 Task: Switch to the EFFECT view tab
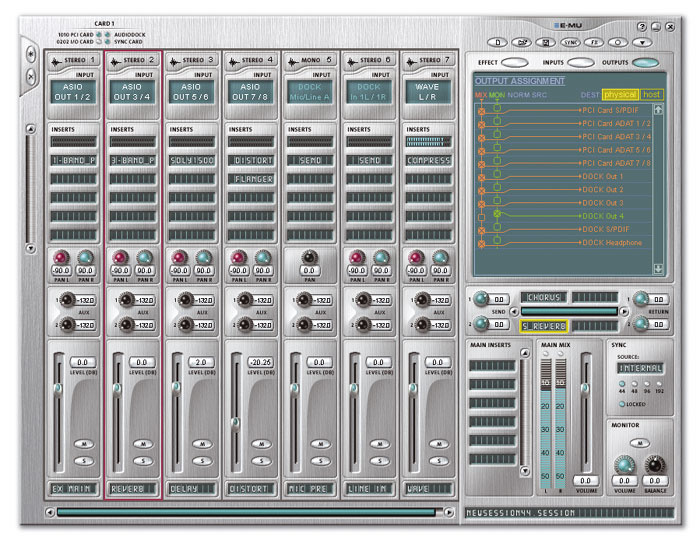click(515, 62)
